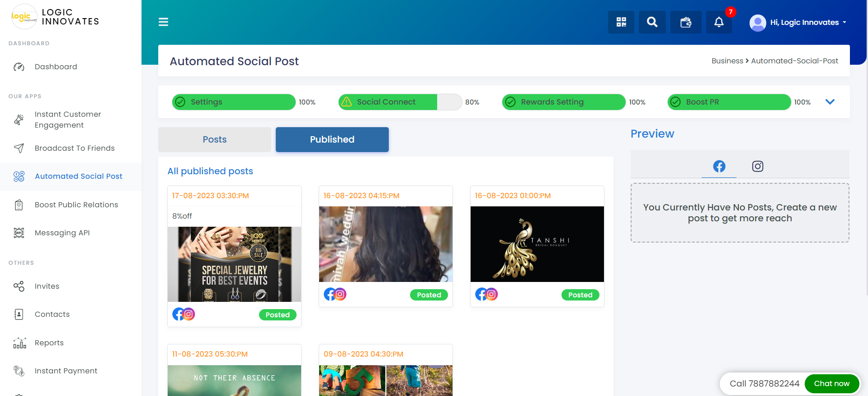The width and height of the screenshot is (868, 396).
Task: Open the Not Their Absence post thumbnail
Action: click(x=234, y=381)
